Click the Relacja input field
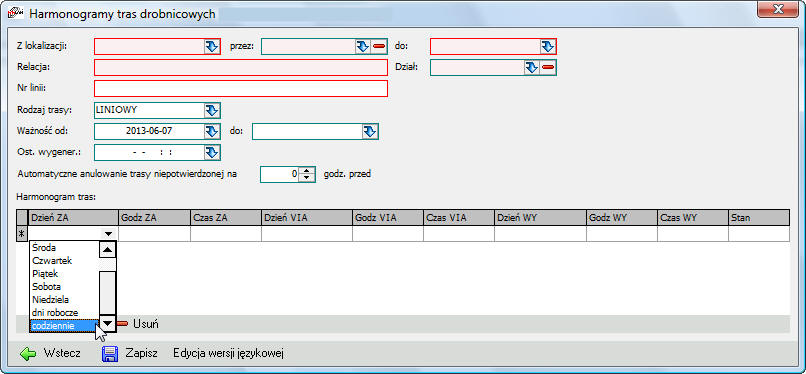The height and width of the screenshot is (374, 806). point(241,67)
